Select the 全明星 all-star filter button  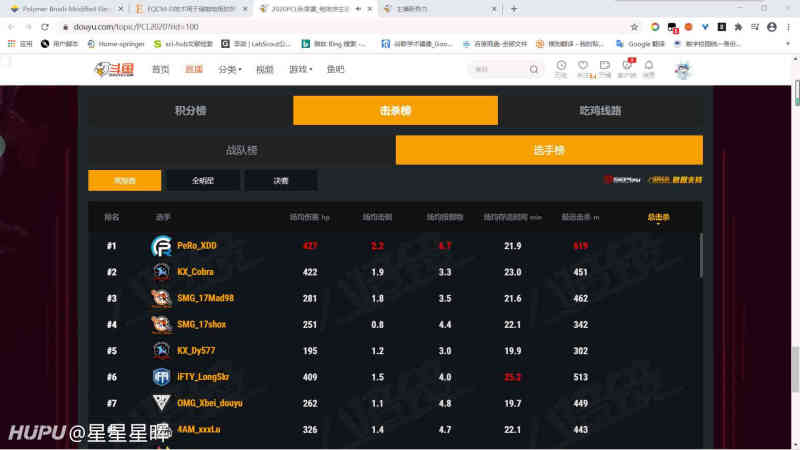pyautogui.click(x=203, y=181)
